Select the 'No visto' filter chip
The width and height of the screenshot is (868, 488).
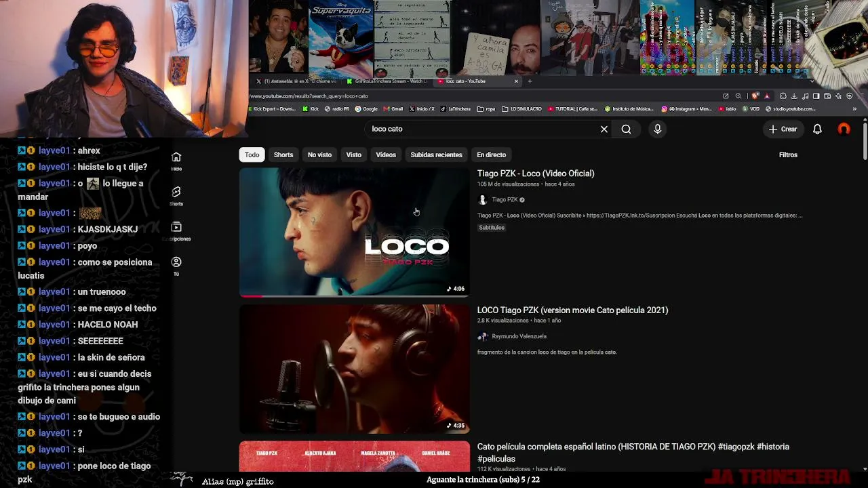tap(319, 155)
